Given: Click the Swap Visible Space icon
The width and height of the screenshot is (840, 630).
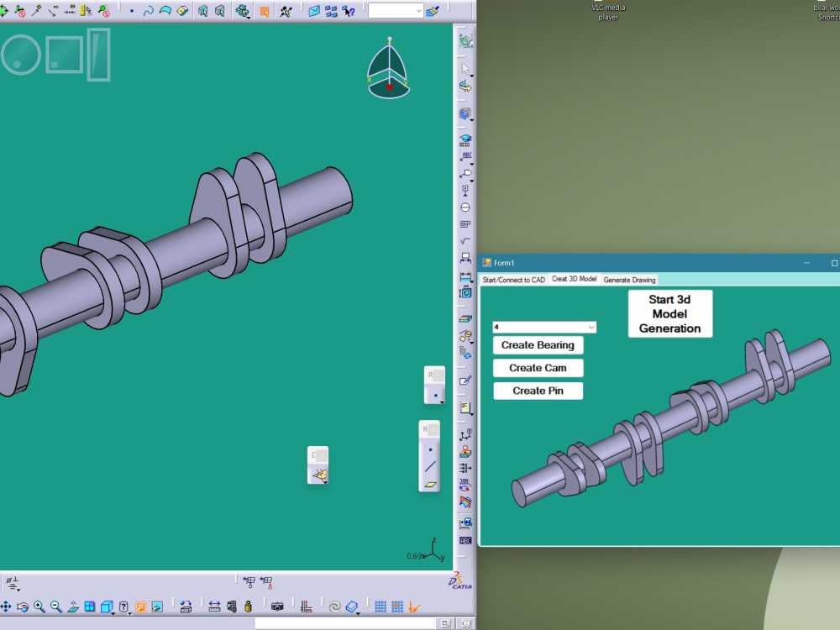Looking at the screenshot, I should pos(157,606).
